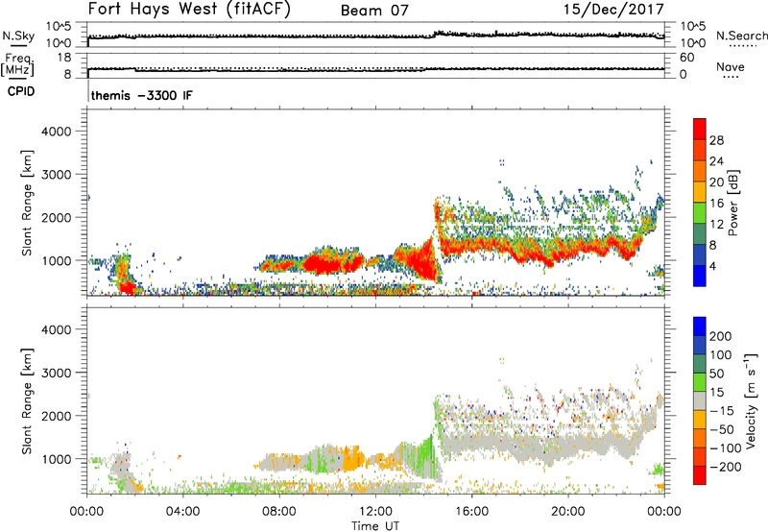
Task: Click the '18' frequency tick label
Action: [x=64, y=58]
